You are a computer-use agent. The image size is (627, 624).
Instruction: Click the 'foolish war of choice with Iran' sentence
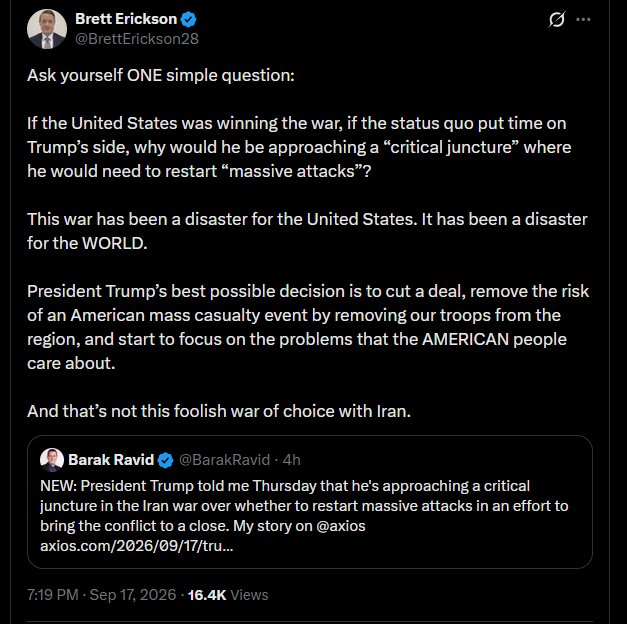tap(219, 411)
